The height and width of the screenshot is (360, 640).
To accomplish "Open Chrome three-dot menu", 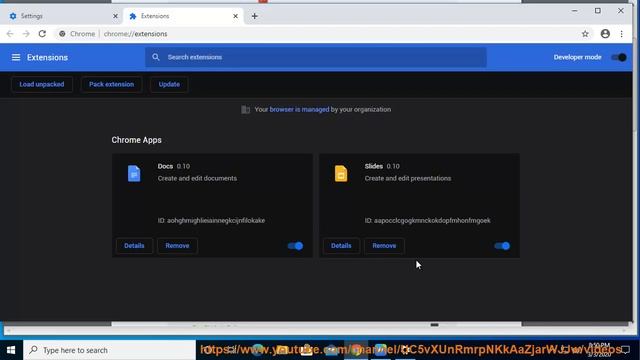I will pyautogui.click(x=622, y=34).
